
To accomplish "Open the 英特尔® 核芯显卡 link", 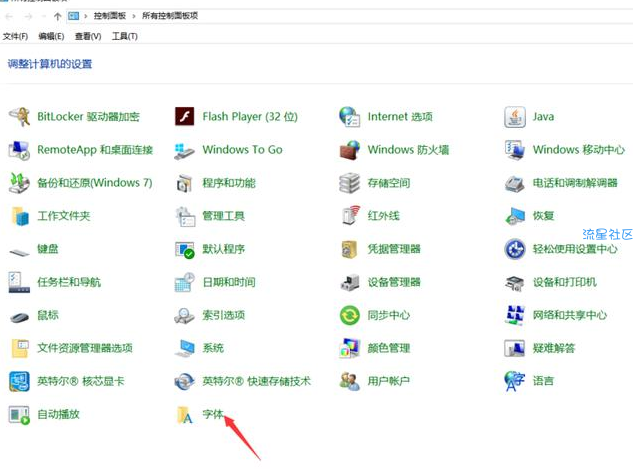I will [x=81, y=381].
